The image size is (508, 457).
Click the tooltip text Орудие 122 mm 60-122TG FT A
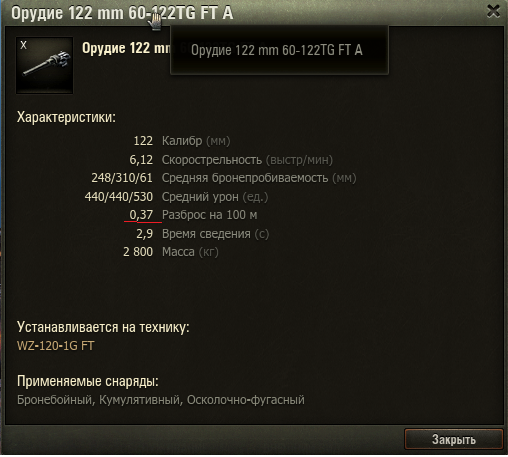point(277,50)
